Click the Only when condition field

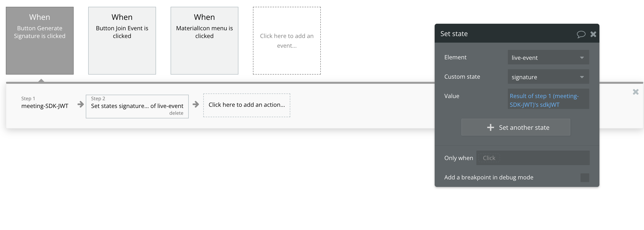(533, 158)
